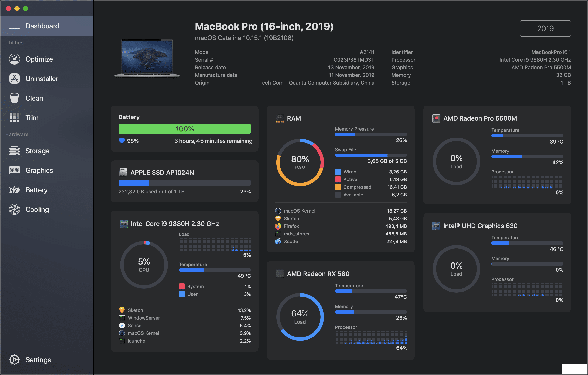The height and width of the screenshot is (375, 588).
Task: Click the AMD Radeon RX 580 icon
Action: (280, 274)
